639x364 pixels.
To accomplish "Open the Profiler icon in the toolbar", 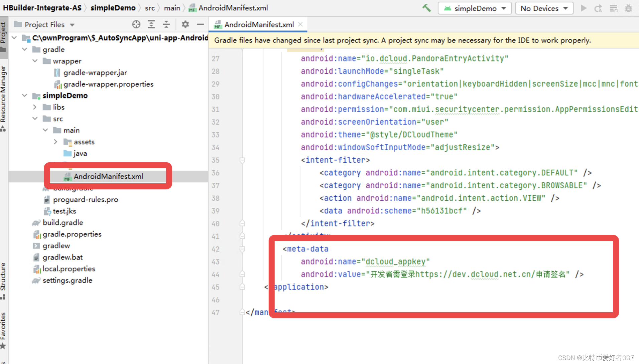I will click(614, 8).
